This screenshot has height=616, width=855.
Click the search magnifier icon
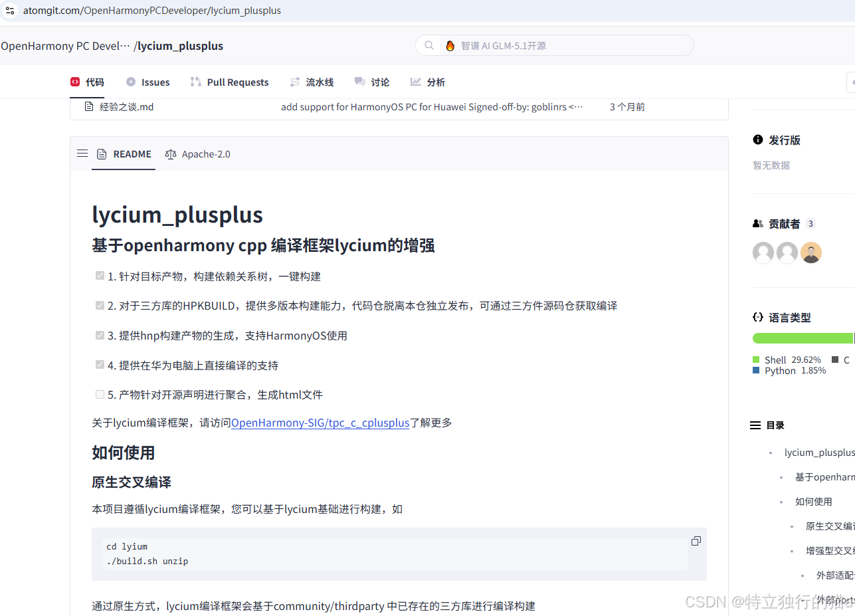(x=430, y=46)
